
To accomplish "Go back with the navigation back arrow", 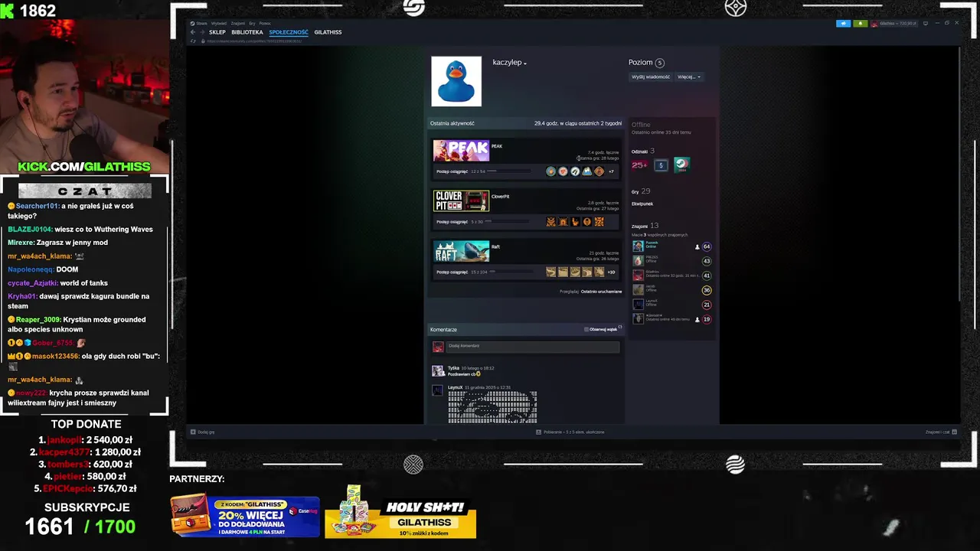I will pyautogui.click(x=193, y=32).
